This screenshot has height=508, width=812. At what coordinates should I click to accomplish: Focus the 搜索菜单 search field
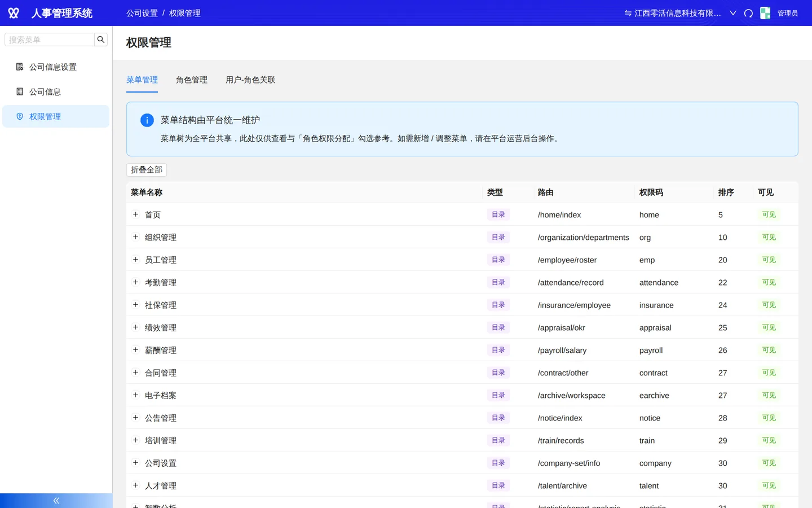point(50,40)
